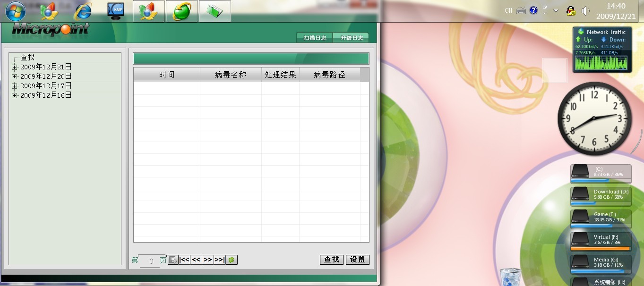Select 2009年12月21日 date label in tree

point(46,67)
